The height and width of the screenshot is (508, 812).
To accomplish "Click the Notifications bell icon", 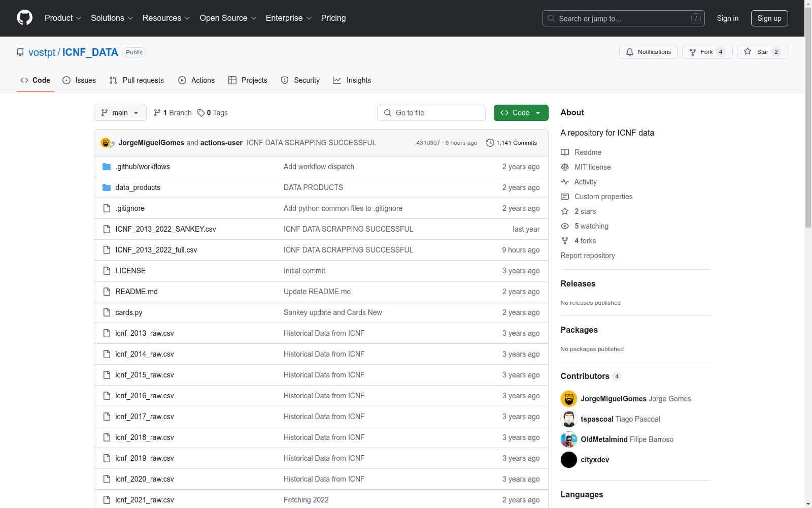I will [x=630, y=52].
